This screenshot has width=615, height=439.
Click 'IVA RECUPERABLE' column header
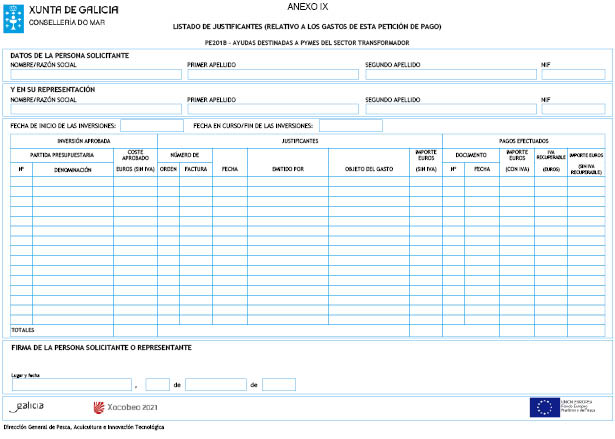pyautogui.click(x=551, y=155)
